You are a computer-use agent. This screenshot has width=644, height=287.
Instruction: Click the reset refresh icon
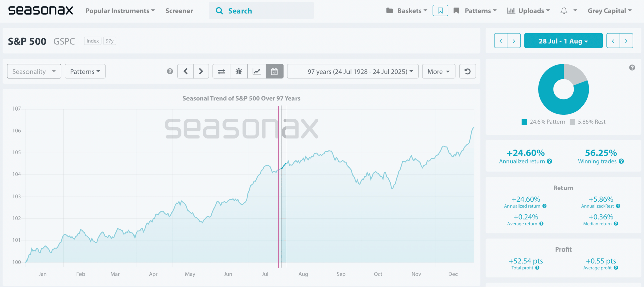click(467, 71)
